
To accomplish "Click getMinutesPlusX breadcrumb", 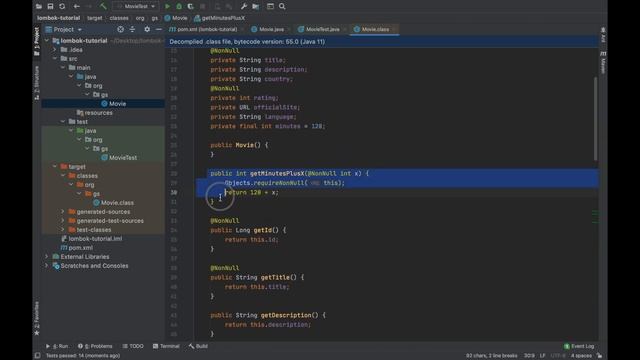I will (x=220, y=18).
